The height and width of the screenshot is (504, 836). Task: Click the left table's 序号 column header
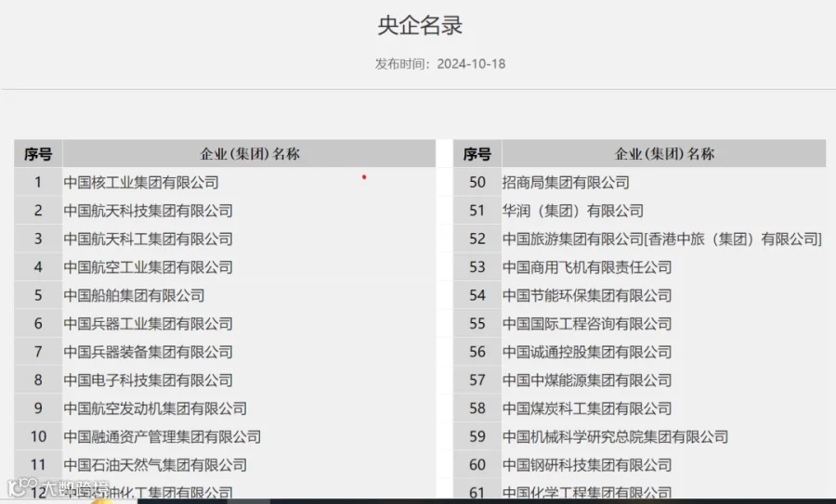pos(38,154)
